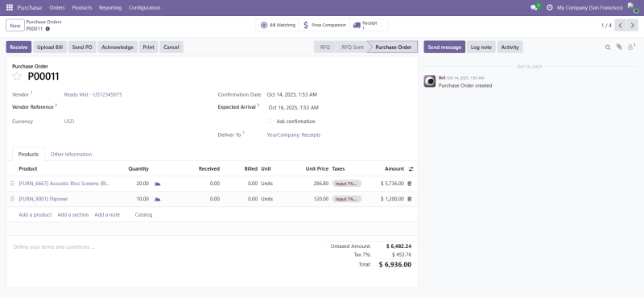Screen dimensions: 644x298
Task: Click the Log note button
Action: (481, 48)
